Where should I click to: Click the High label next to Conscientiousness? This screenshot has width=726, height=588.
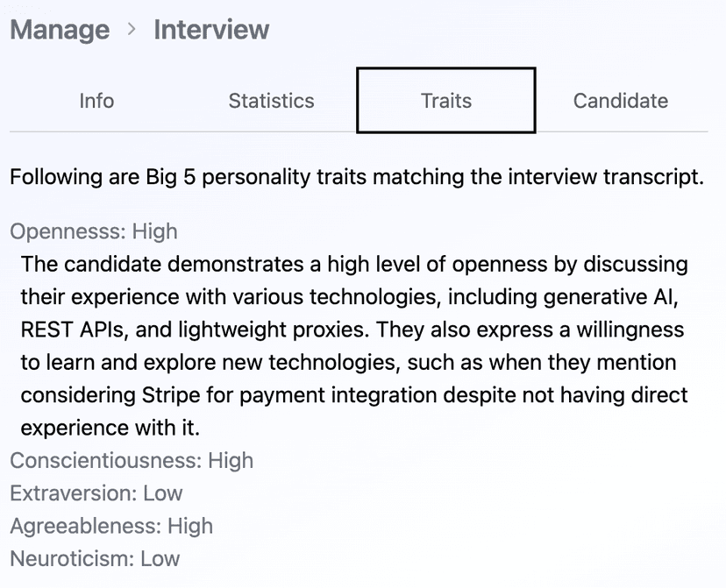pyautogui.click(x=230, y=460)
